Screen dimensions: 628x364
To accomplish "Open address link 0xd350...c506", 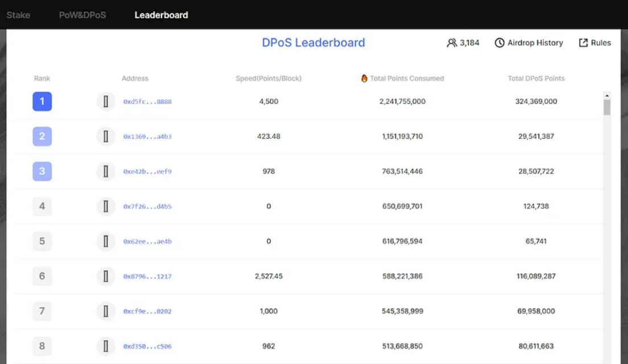I will click(x=147, y=346).
